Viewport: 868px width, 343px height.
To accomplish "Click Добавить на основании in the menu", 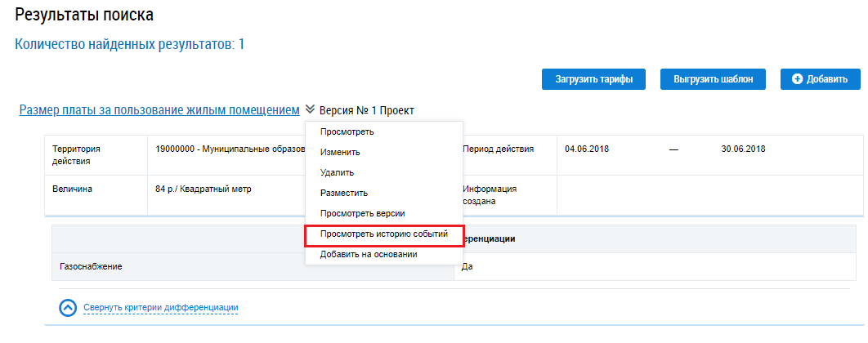I will point(369,254).
